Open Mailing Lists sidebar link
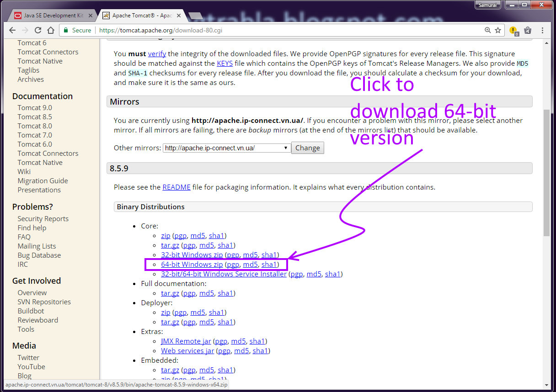 [37, 246]
